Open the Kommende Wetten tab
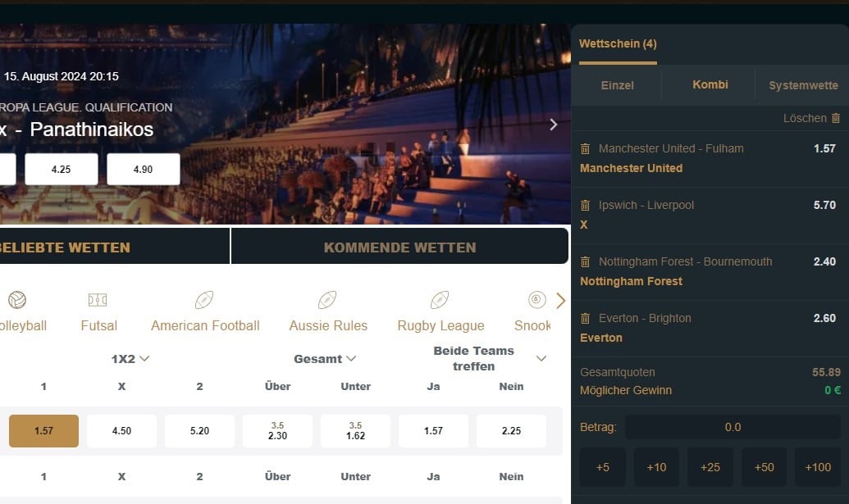This screenshot has height=504, width=849. 399,247
